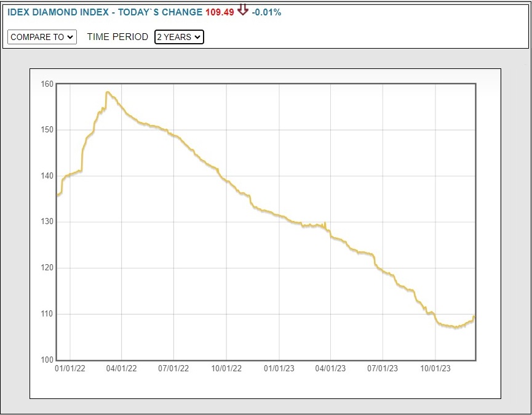This screenshot has width=532, height=415.
Task: Click the -0.01% change percentage
Action: (266, 12)
